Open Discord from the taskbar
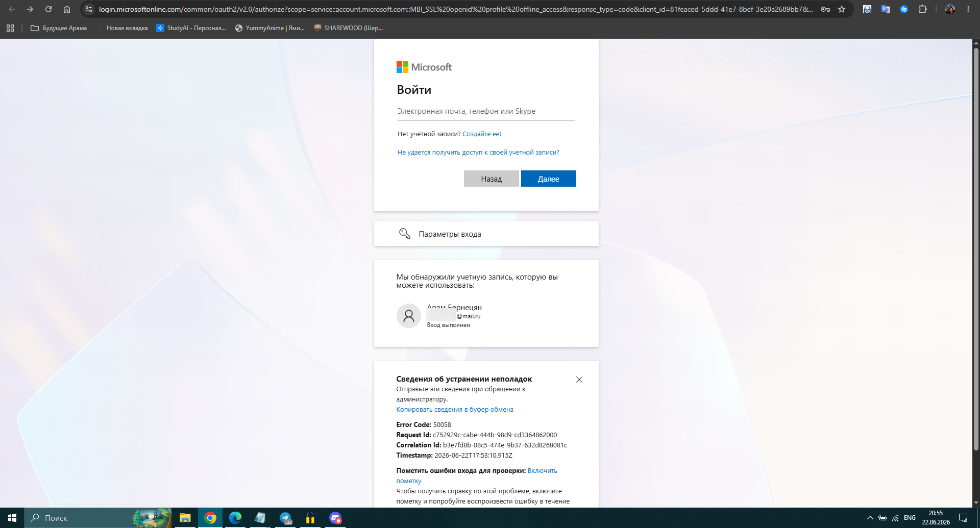Viewport: 980px width, 528px height. (335, 518)
